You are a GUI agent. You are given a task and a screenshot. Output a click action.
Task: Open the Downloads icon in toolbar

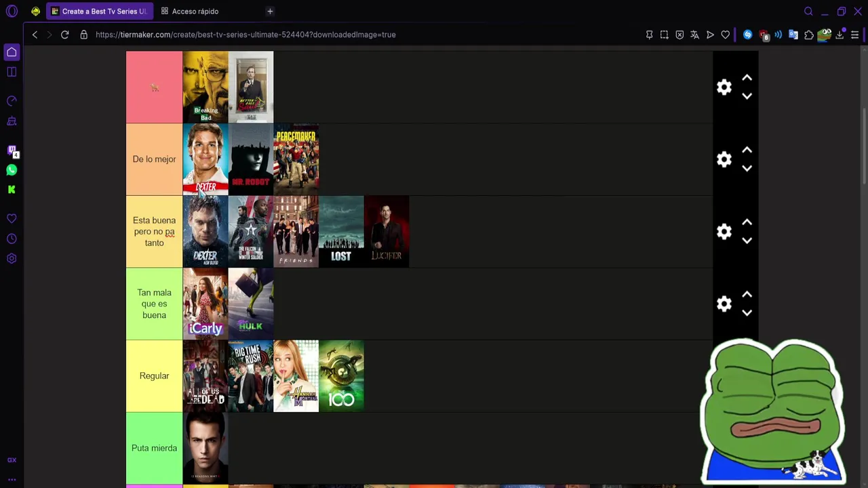(x=840, y=35)
